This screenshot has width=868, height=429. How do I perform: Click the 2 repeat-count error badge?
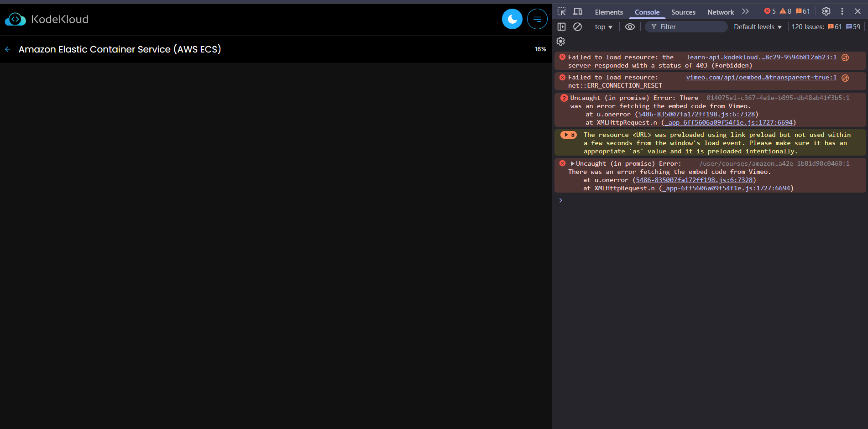pyautogui.click(x=564, y=98)
